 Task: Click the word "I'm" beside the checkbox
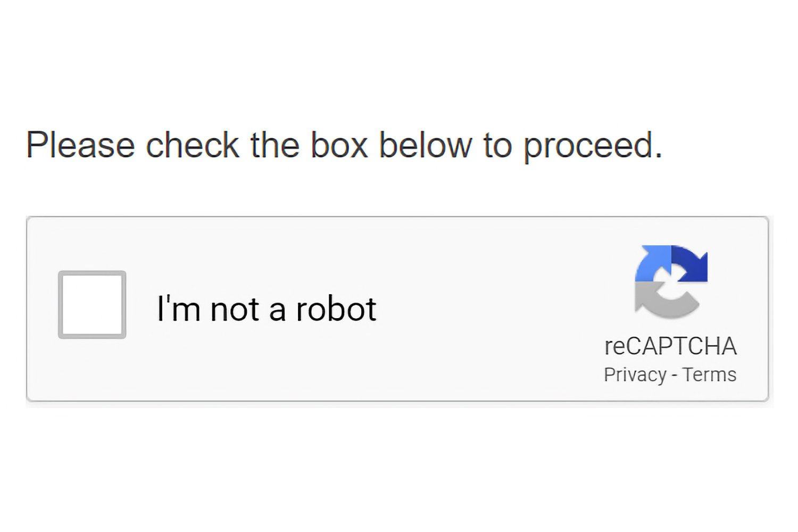coord(179,309)
